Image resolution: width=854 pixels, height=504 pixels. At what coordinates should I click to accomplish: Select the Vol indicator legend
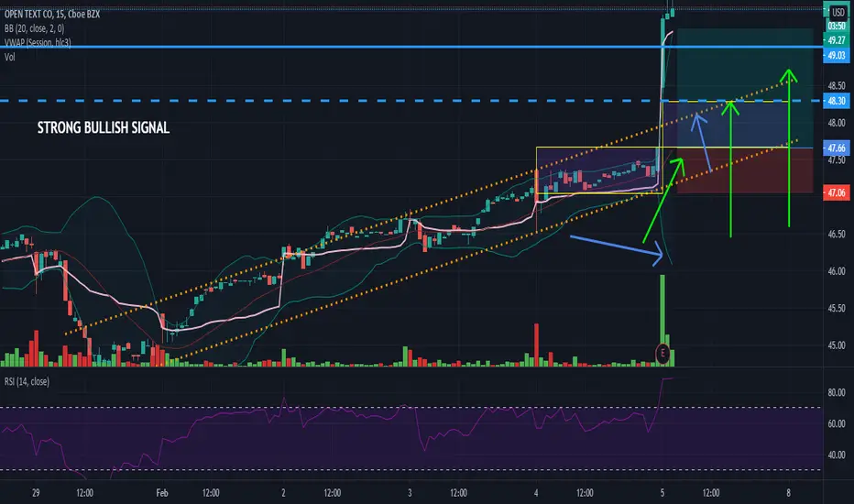(x=10, y=57)
